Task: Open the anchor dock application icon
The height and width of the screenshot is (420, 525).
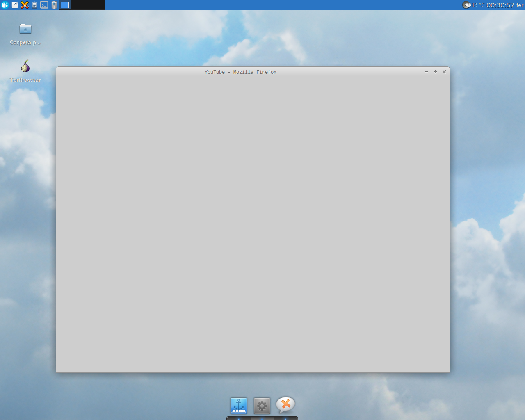Action: tap(239, 406)
